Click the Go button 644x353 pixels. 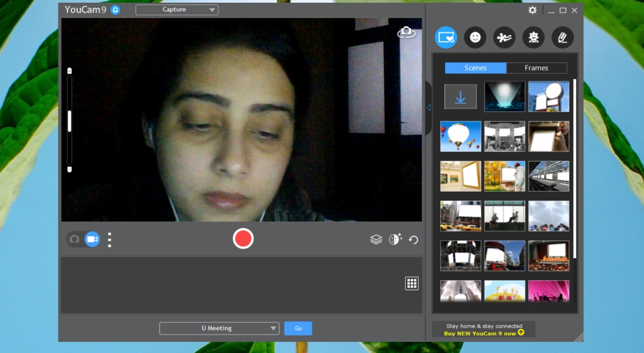tap(298, 328)
